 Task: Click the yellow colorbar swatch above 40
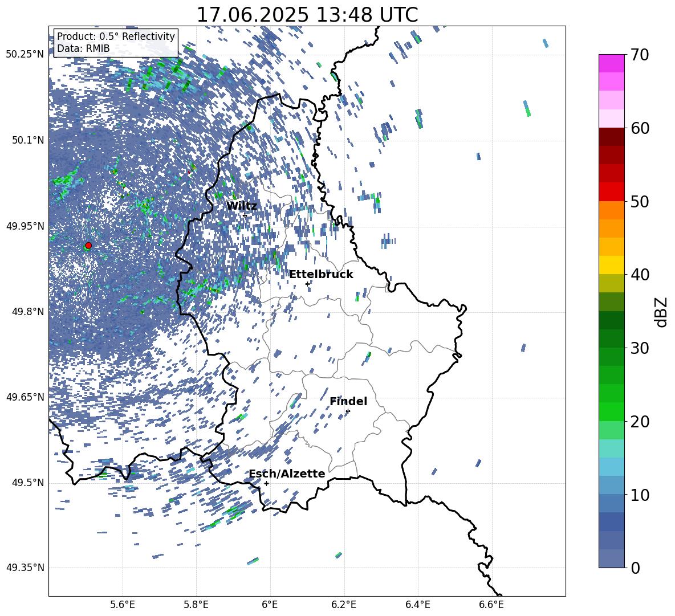(612, 265)
